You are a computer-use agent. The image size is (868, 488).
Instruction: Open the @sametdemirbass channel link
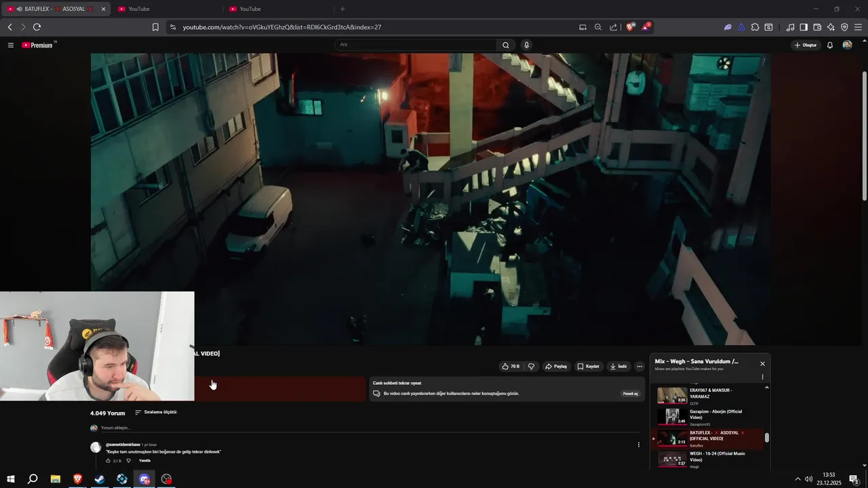(123, 445)
